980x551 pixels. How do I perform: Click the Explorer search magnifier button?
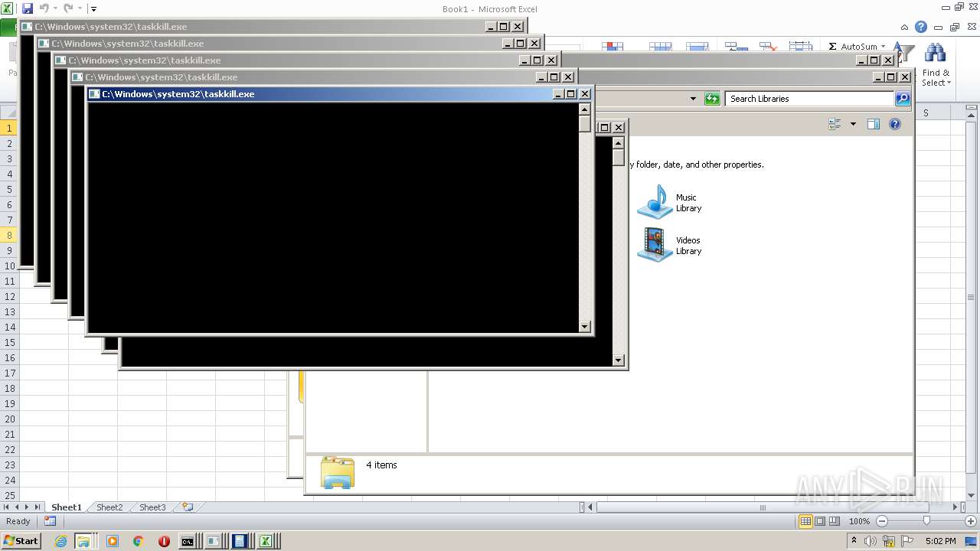coord(902,99)
